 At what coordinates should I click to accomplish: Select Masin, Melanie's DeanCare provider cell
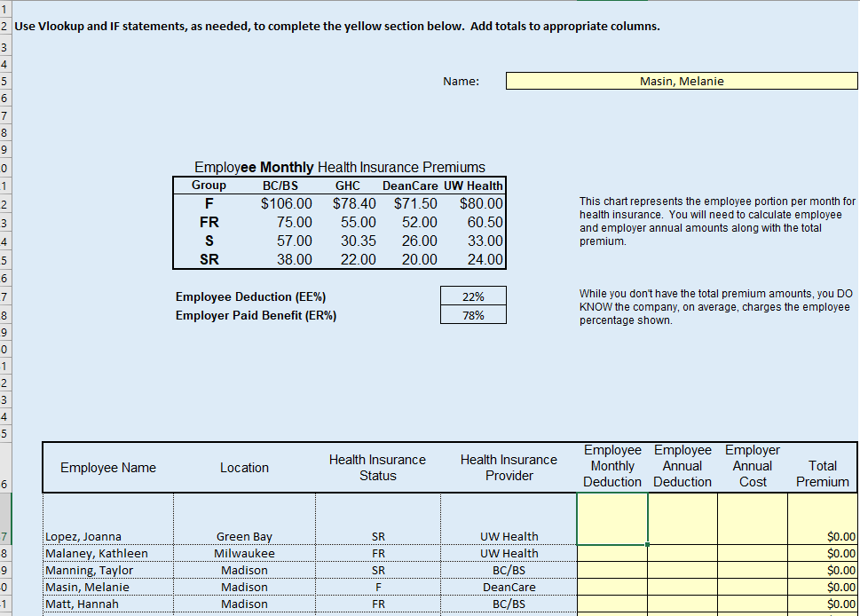509,587
